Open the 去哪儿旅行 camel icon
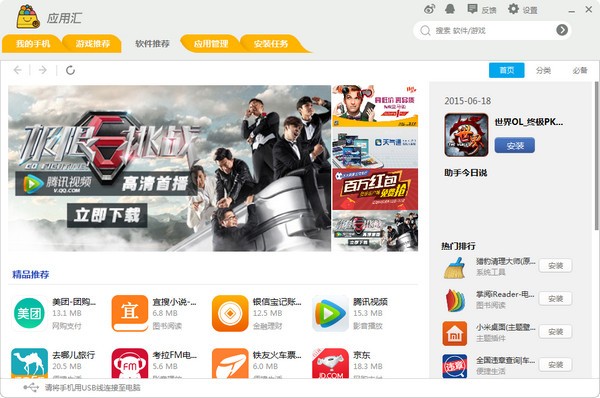 point(29,363)
